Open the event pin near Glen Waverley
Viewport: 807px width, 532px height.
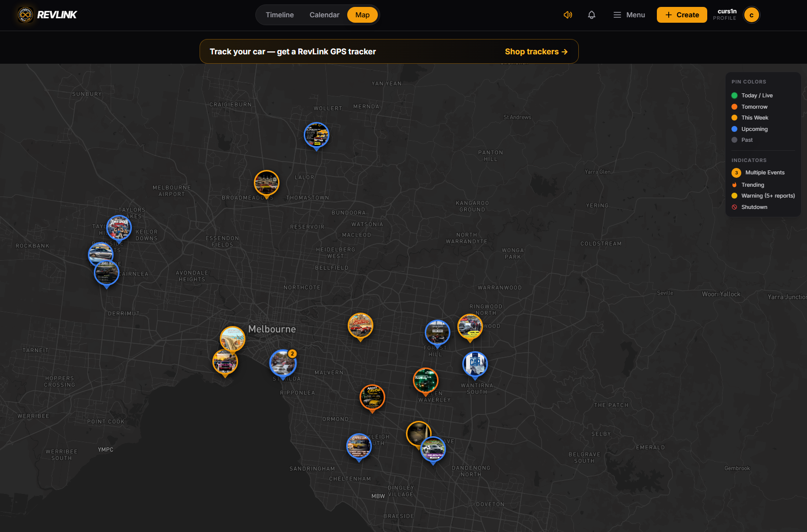click(x=426, y=380)
